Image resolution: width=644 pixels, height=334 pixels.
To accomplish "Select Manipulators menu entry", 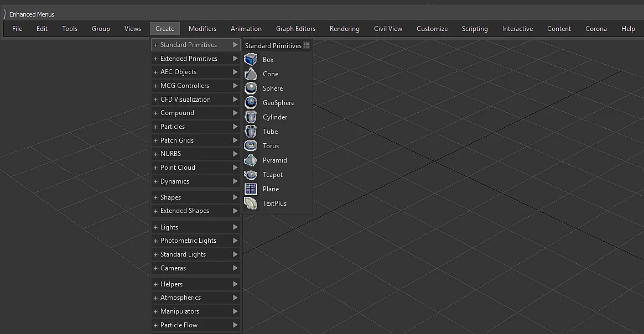I will click(x=195, y=311).
